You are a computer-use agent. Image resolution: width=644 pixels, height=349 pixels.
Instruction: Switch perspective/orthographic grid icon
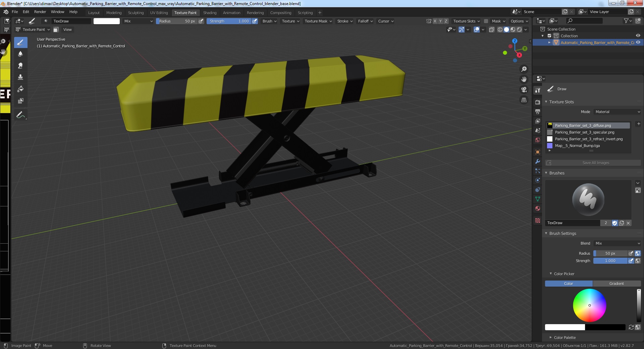(524, 100)
